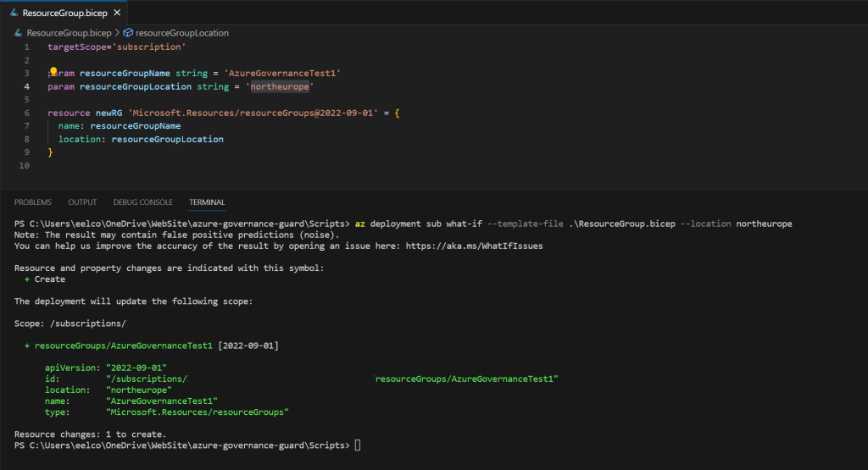Click 'Scope: /subscriptions/' terminal line
This screenshot has height=470, width=868.
[x=70, y=323]
